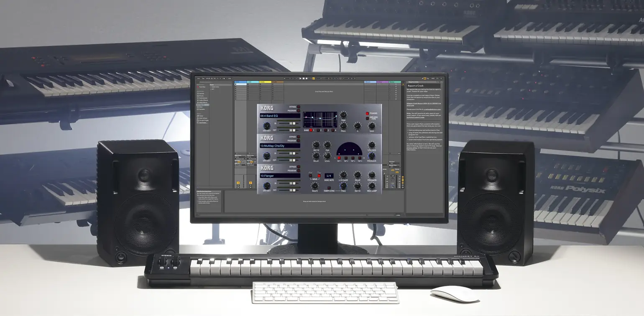Click the Pan knob on the Multitap effect
644x316 pixels.
point(327,144)
